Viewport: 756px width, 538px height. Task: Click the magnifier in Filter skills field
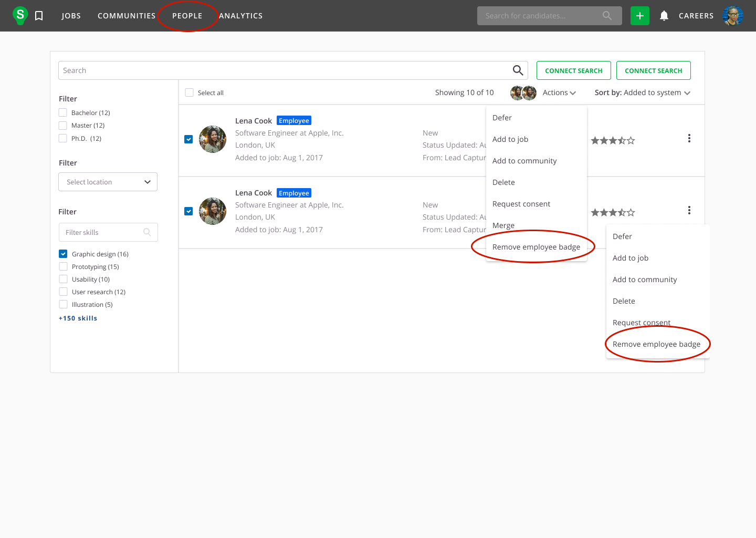[x=147, y=232]
